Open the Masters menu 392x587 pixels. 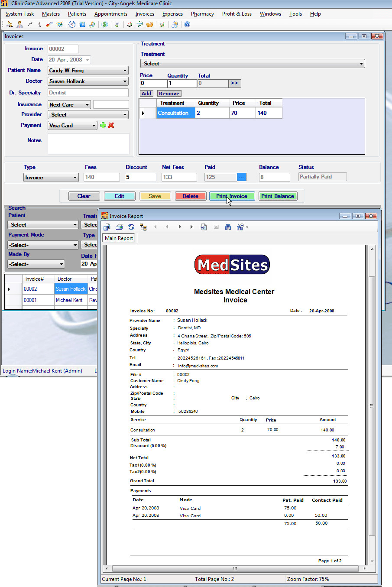coord(51,14)
